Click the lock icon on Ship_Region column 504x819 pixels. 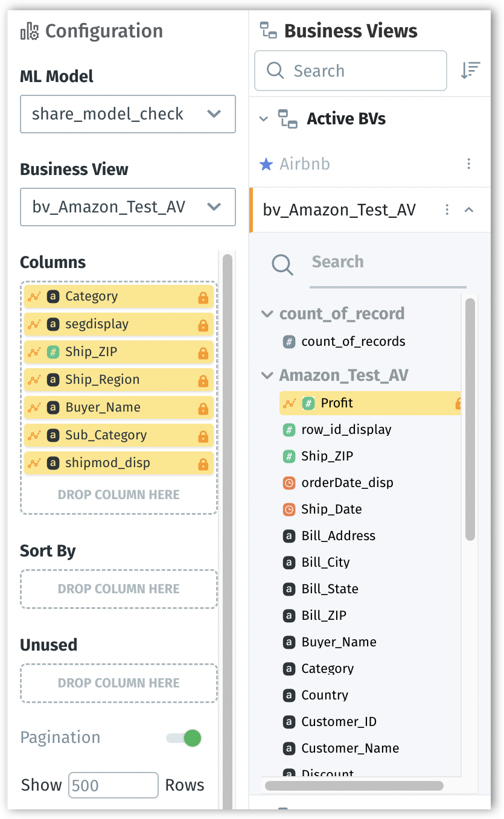(x=203, y=381)
